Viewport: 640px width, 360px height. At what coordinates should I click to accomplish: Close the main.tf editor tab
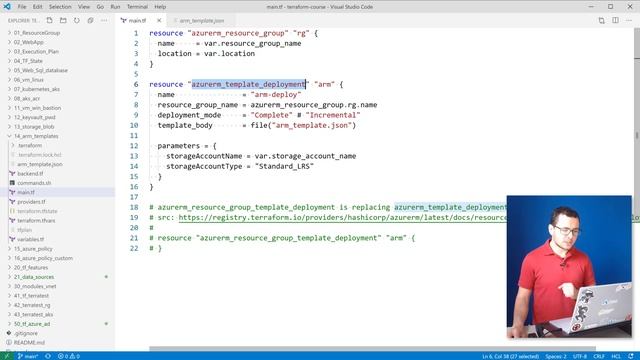coord(159,20)
